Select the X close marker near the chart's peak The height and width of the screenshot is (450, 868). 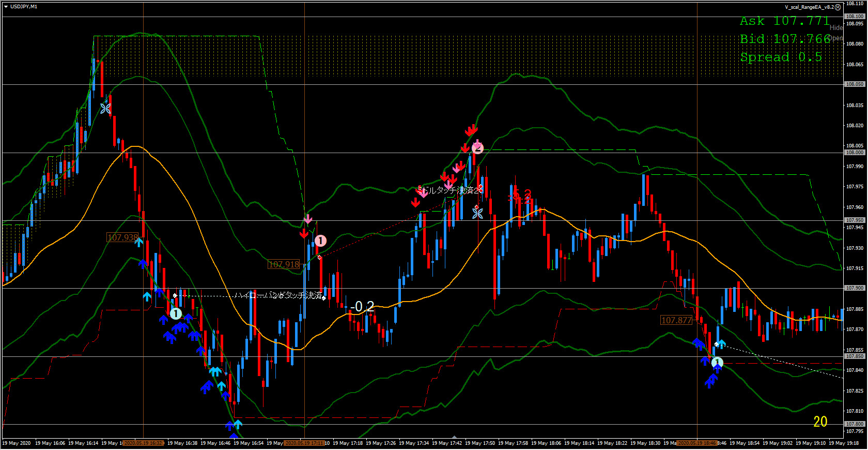[x=105, y=109]
